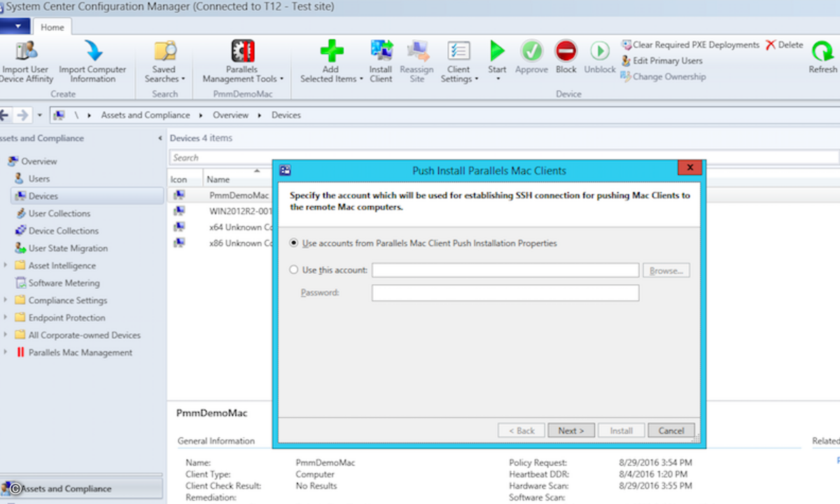Select the Use this account radio button
Screen dimensions: 840x504
pos(294,270)
